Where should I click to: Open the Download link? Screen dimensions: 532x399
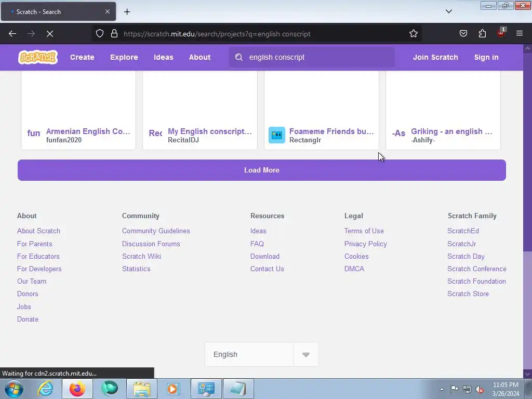click(x=265, y=256)
